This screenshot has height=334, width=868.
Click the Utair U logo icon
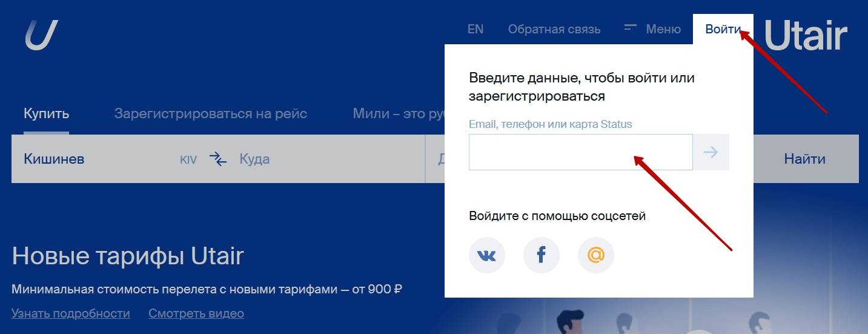point(41,35)
